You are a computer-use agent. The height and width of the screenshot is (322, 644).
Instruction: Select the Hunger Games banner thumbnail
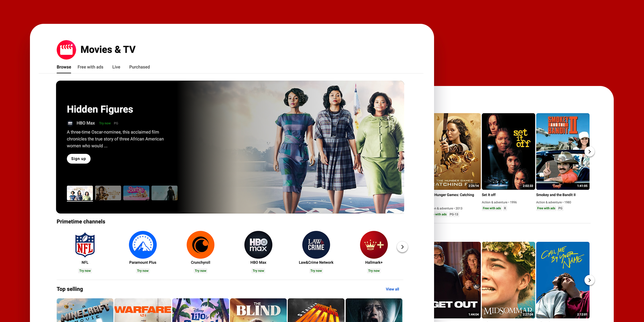point(108,193)
